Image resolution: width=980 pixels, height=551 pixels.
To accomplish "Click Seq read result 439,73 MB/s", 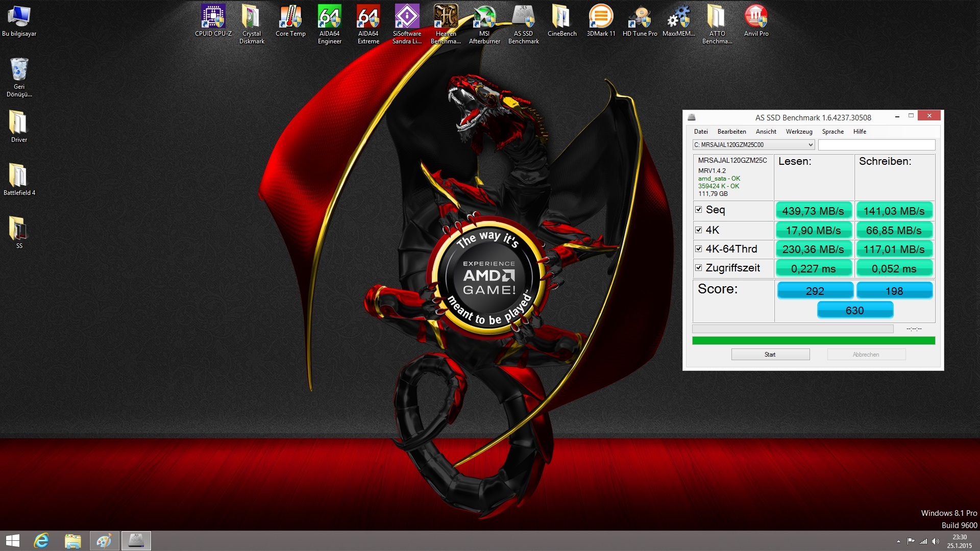I will coord(814,211).
